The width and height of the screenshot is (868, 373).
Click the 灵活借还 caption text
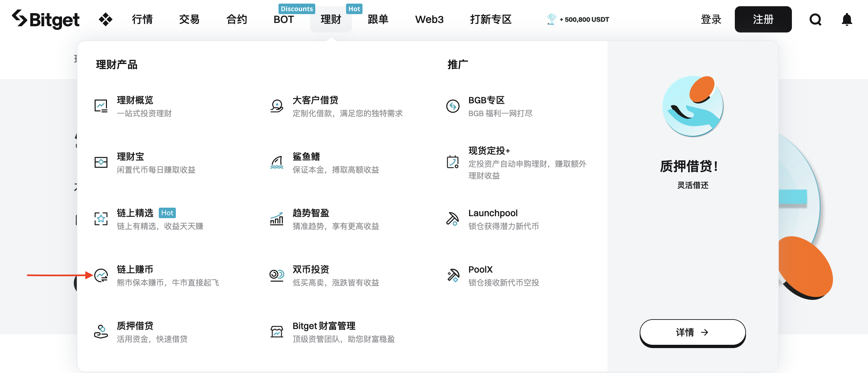coord(692,185)
